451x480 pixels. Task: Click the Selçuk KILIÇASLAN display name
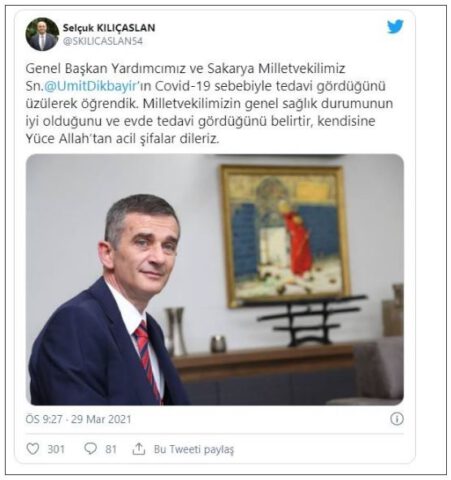pos(109,28)
